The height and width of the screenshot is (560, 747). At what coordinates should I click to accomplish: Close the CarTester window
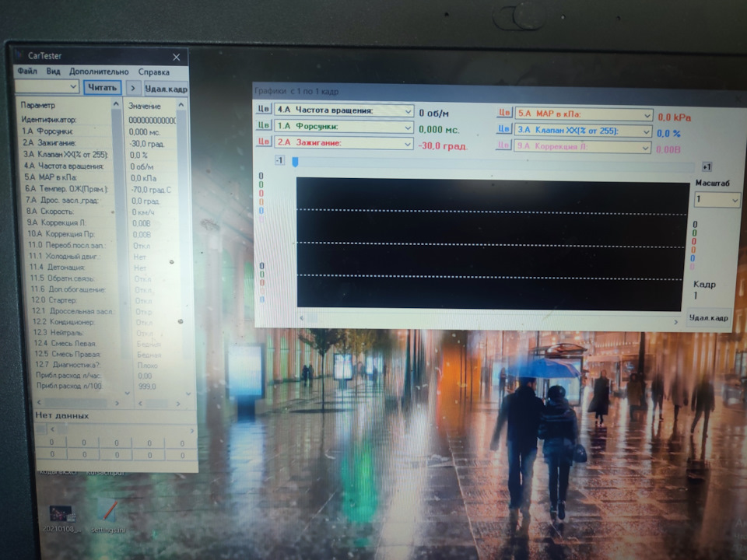click(x=177, y=57)
